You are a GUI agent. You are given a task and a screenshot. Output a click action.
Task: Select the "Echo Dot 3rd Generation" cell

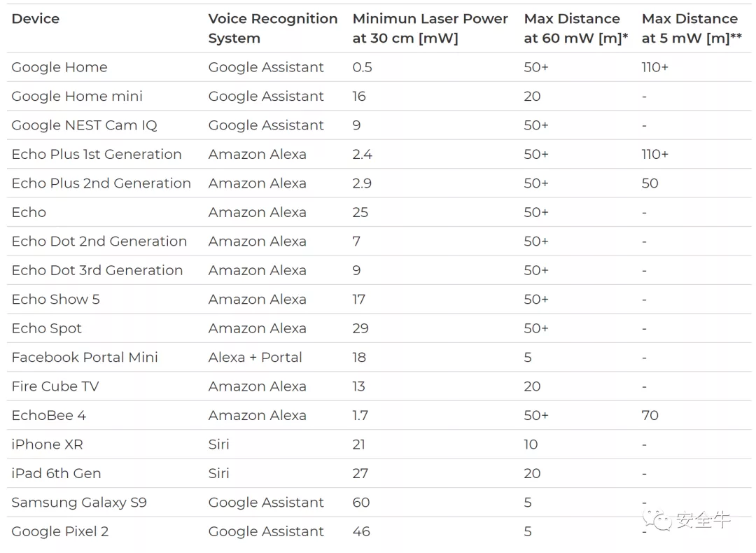click(x=97, y=270)
